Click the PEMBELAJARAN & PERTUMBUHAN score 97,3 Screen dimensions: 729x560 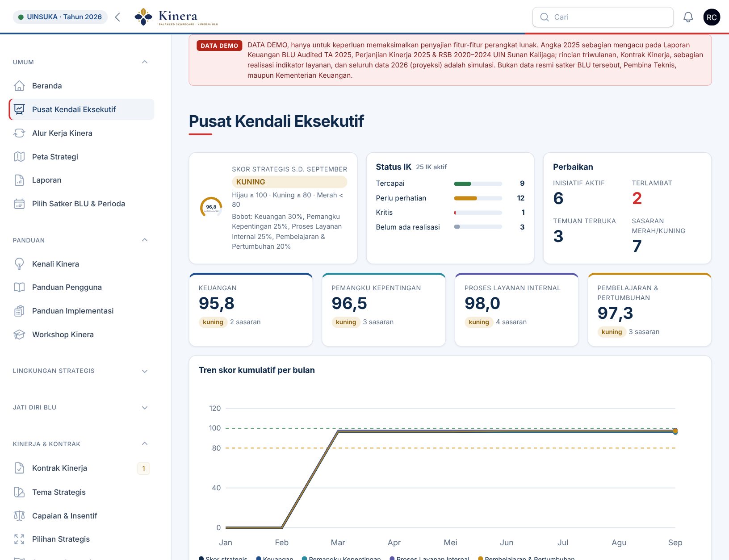point(615,313)
